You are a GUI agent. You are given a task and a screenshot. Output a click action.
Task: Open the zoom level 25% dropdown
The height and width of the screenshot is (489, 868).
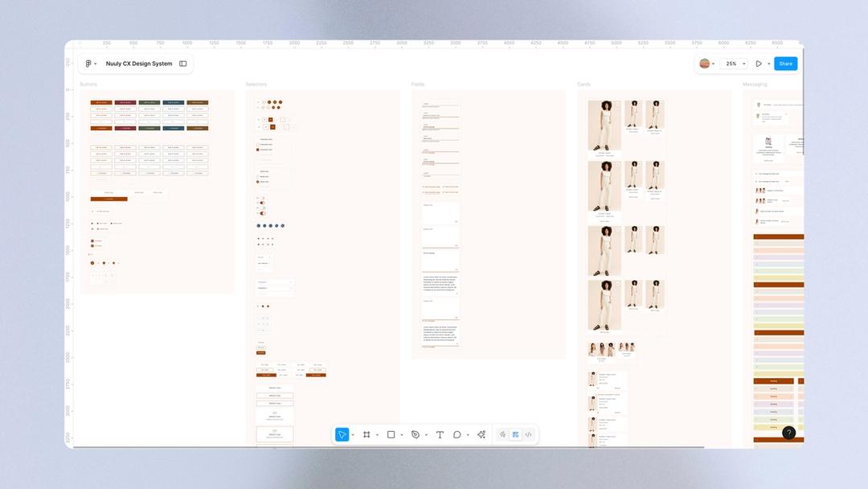pos(734,63)
